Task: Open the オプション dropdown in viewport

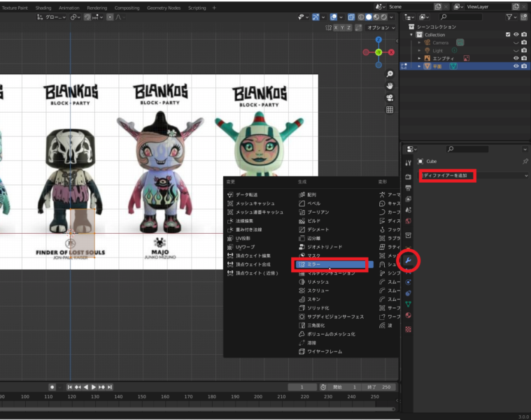Action: pos(381,28)
